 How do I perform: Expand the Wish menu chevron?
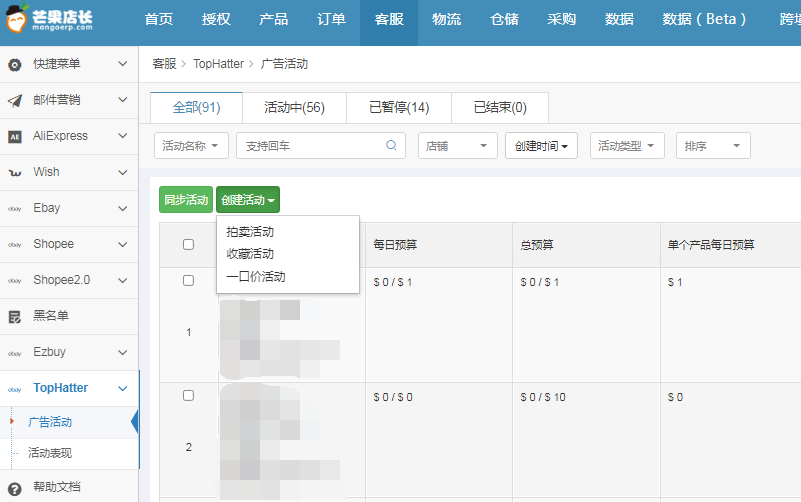[123, 173]
